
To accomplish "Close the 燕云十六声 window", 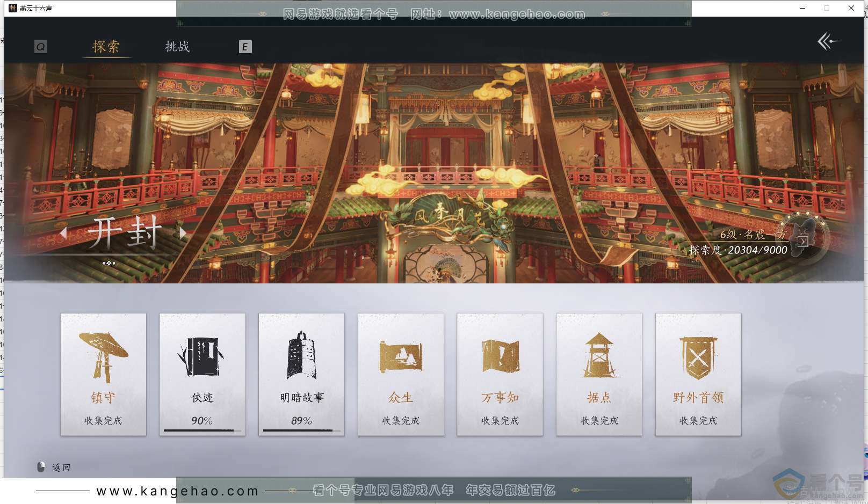I will tap(851, 8).
